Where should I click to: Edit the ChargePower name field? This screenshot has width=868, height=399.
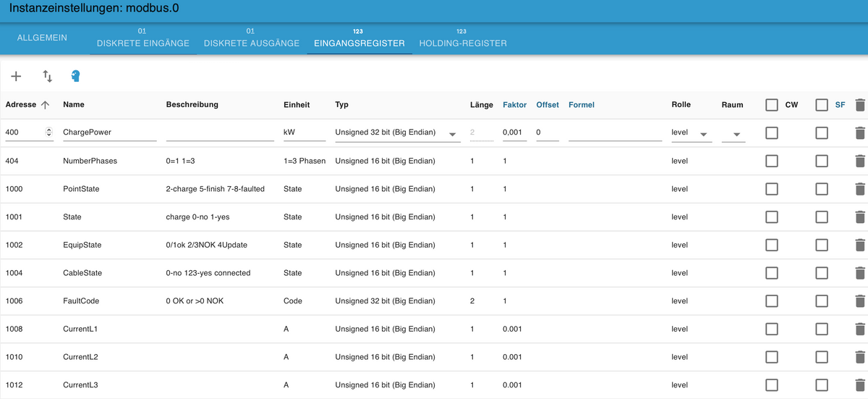tap(110, 133)
